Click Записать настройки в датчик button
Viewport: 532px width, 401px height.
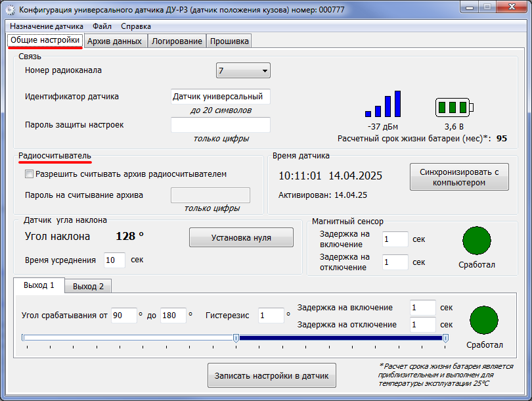tap(272, 375)
